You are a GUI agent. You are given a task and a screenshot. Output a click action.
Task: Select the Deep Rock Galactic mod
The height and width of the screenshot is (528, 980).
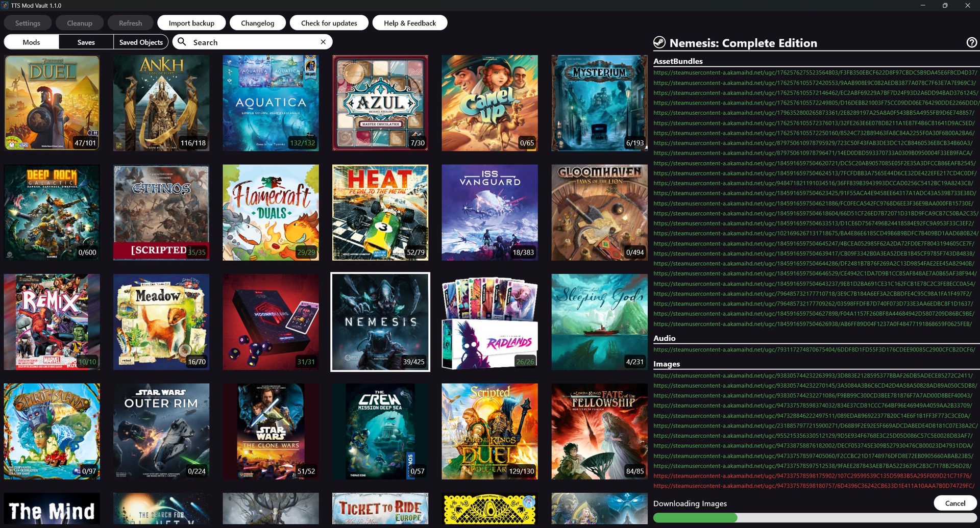[x=52, y=212]
